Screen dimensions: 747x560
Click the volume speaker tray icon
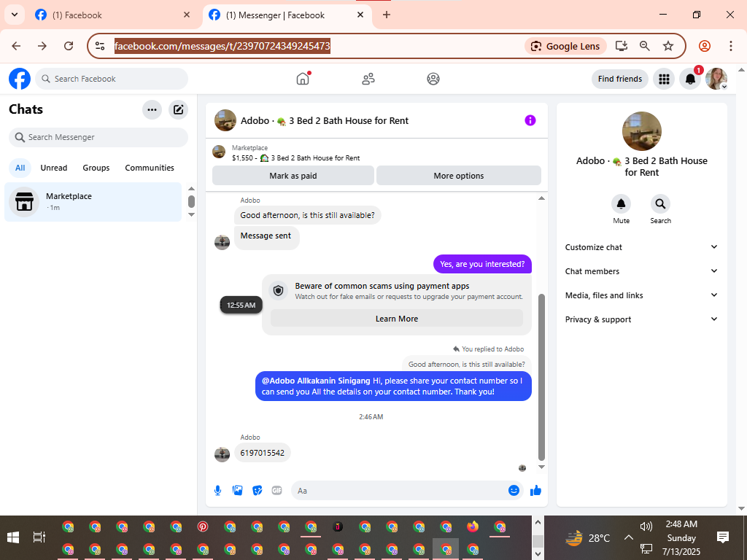[646, 526]
